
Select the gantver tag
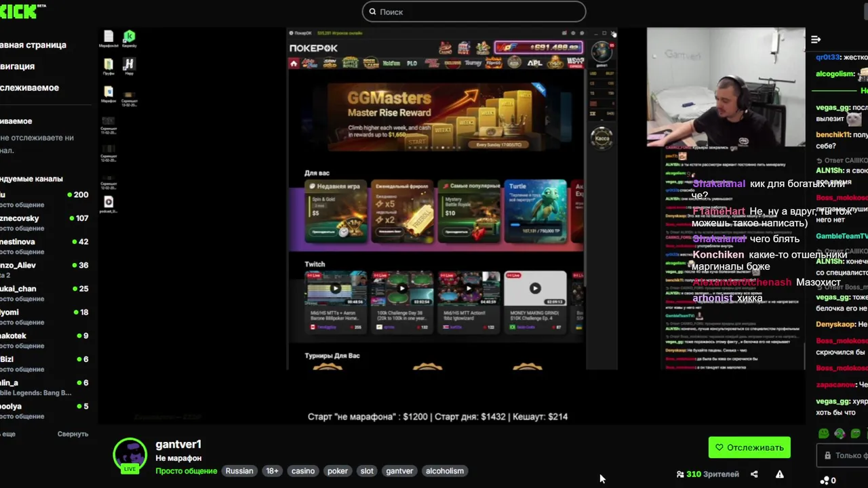click(399, 471)
